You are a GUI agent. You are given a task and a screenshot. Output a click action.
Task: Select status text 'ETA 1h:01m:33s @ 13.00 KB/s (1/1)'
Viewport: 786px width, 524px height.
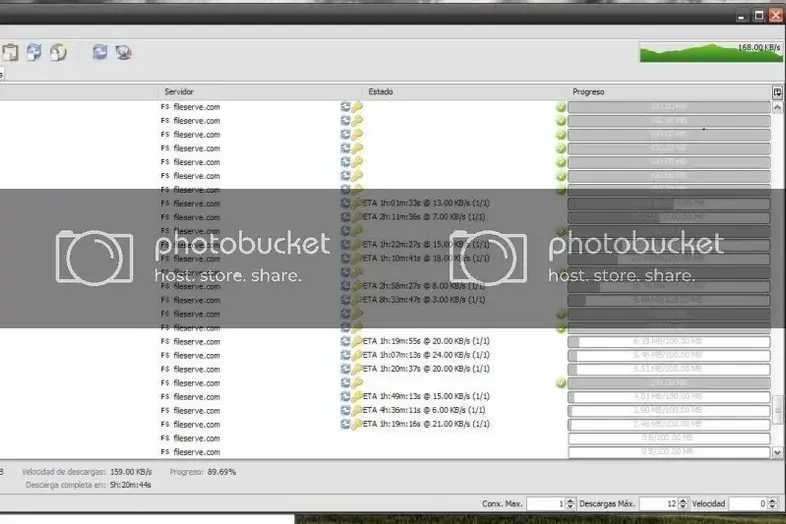[x=426, y=203]
